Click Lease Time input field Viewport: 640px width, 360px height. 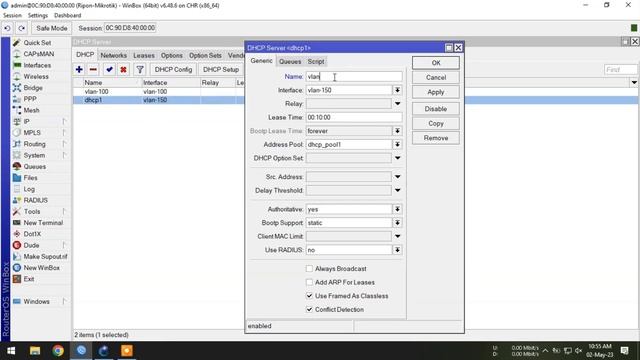tap(354, 117)
